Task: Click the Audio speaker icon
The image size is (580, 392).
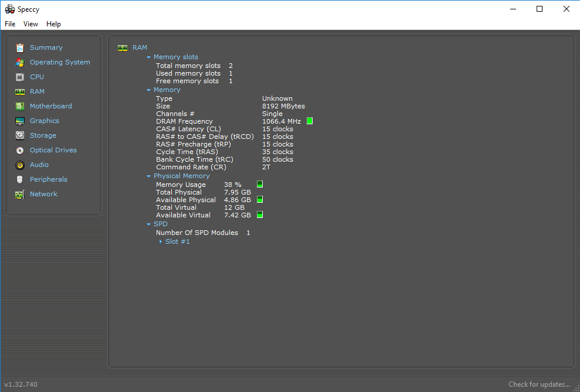Action: [x=20, y=165]
